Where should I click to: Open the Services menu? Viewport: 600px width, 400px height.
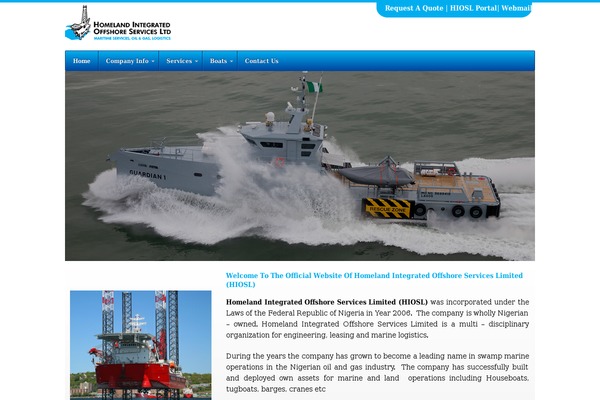(x=181, y=61)
